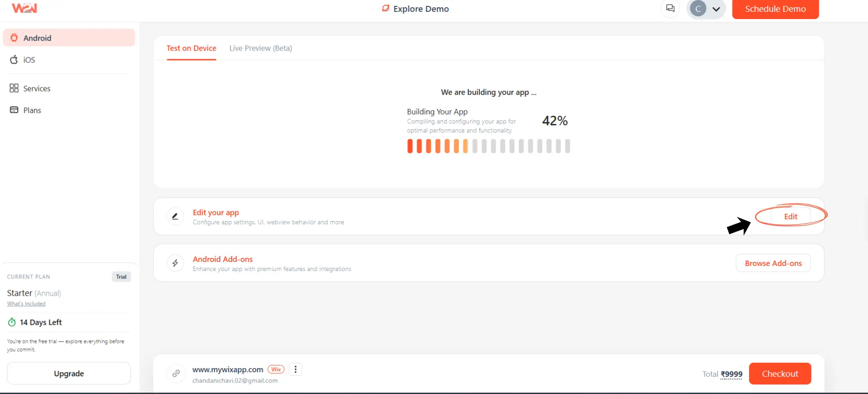Click the W2N logo
Viewport: 868px width, 394px height.
click(24, 8)
